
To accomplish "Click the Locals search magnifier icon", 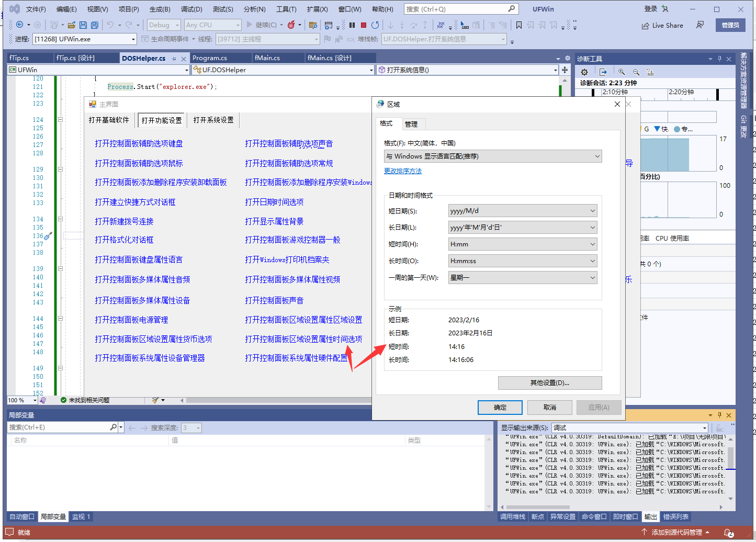I will [x=113, y=427].
